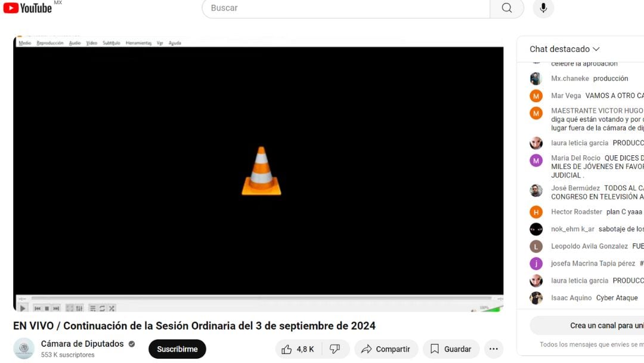Dislike the video with thumbs down
The image size is (644, 363).
[335, 349]
